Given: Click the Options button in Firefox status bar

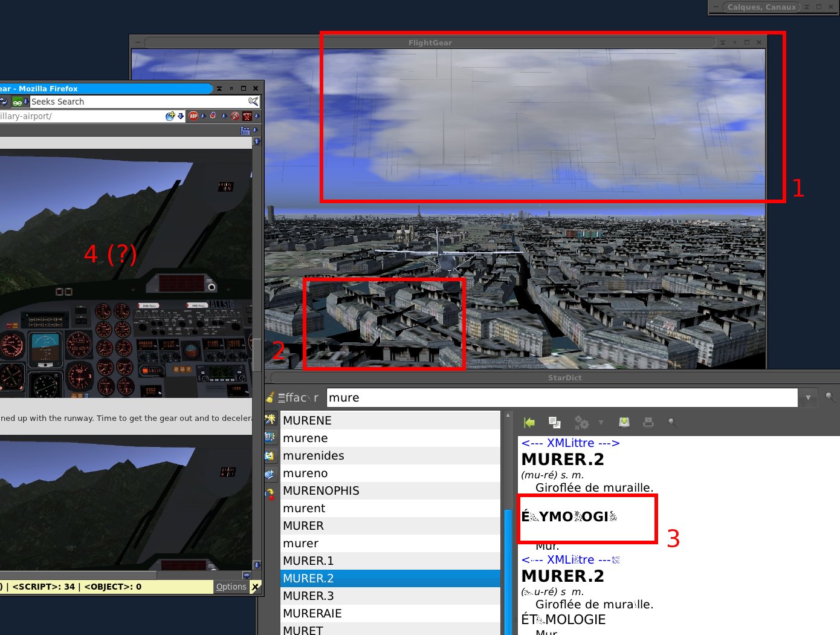Looking at the screenshot, I should pyautogui.click(x=231, y=587).
